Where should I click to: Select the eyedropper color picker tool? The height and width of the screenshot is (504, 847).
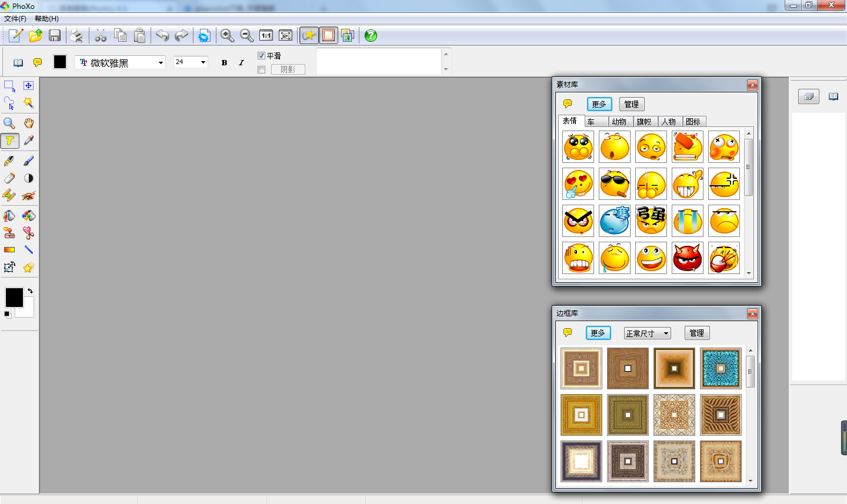[28, 141]
